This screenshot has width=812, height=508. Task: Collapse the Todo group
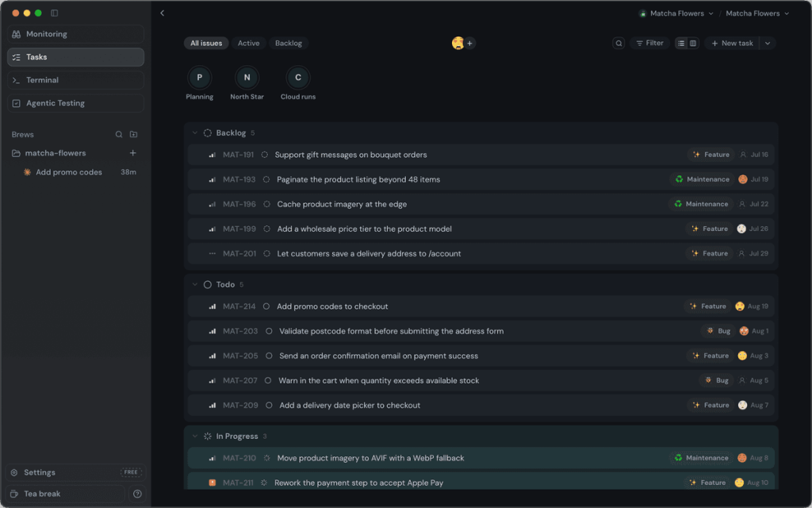pos(195,285)
